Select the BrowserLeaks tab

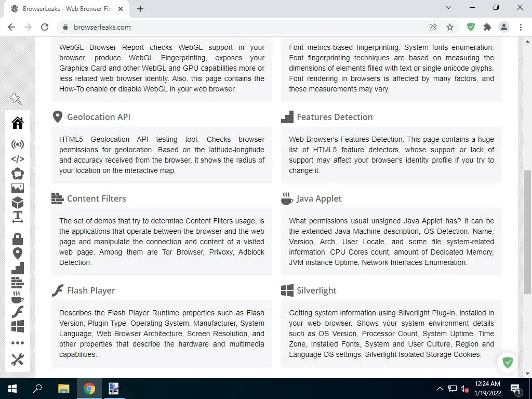tap(66, 9)
